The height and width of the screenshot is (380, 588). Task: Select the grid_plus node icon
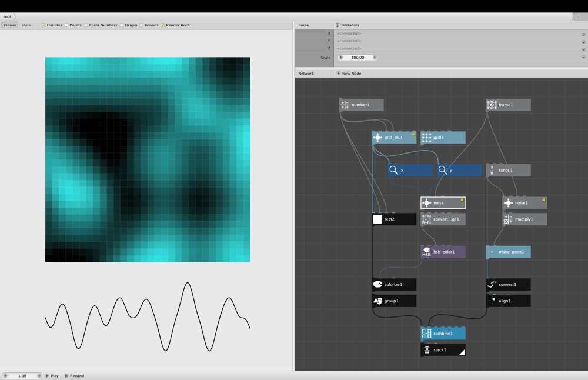point(377,138)
